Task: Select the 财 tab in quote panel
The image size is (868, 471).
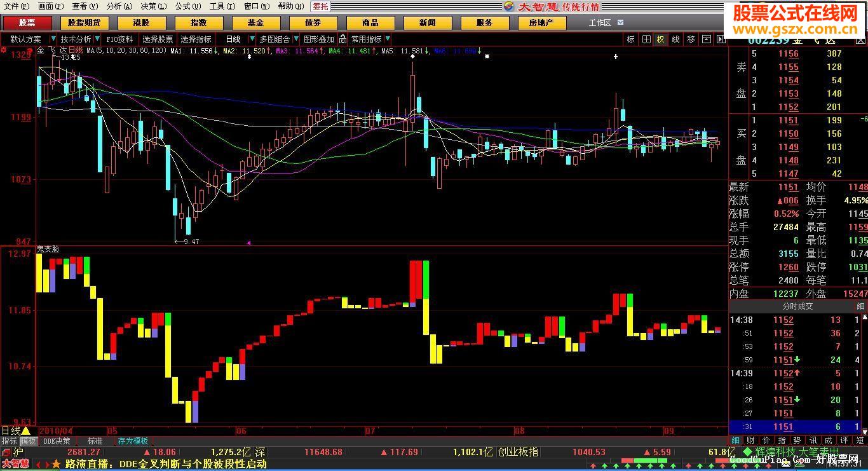Action: click(x=751, y=440)
